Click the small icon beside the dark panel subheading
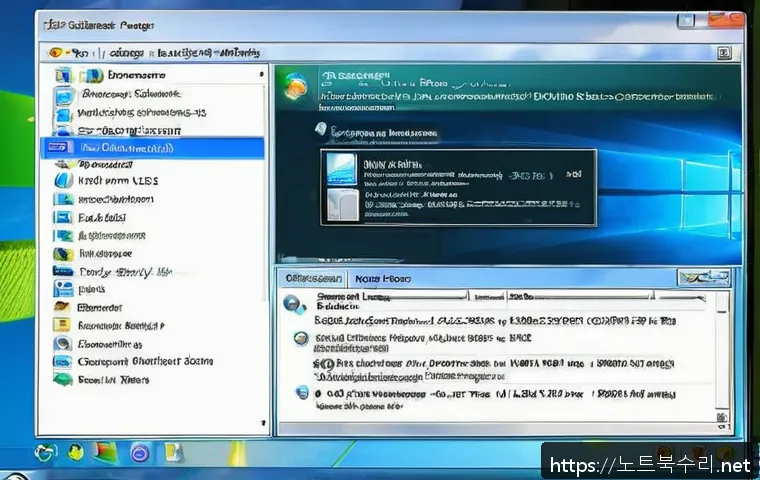The image size is (760, 480). [320, 129]
